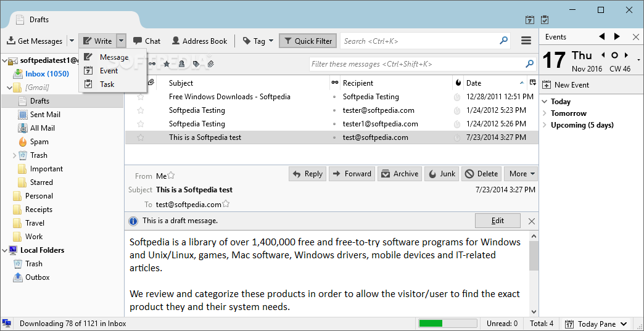Filter messages with attachments
Image resolution: width=644 pixels, height=331 pixels.
[x=210, y=64]
